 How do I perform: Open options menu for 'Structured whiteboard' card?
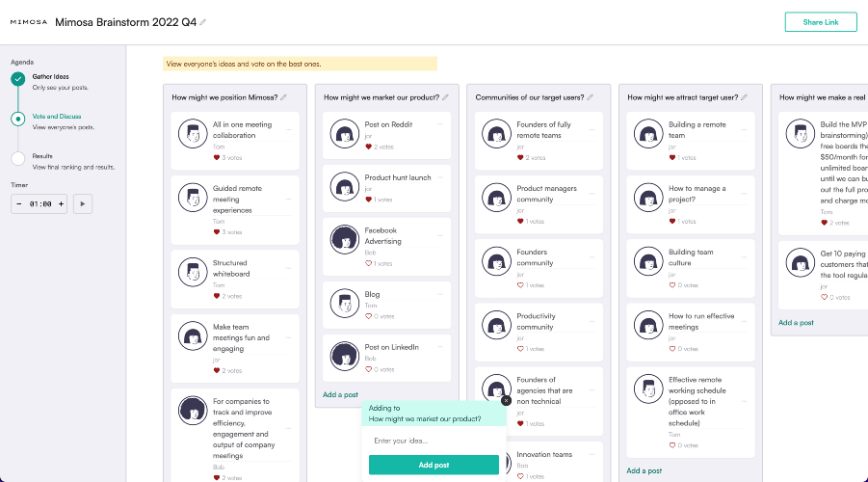[288, 268]
